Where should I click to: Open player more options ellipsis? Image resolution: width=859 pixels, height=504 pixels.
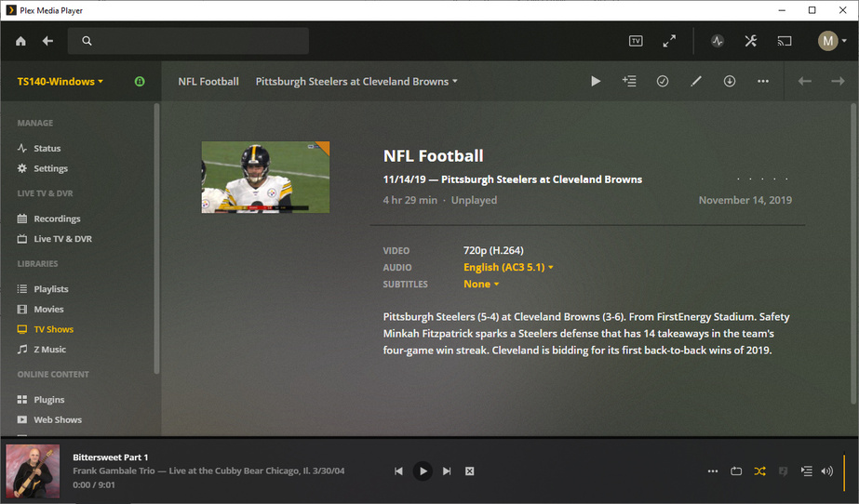712,471
